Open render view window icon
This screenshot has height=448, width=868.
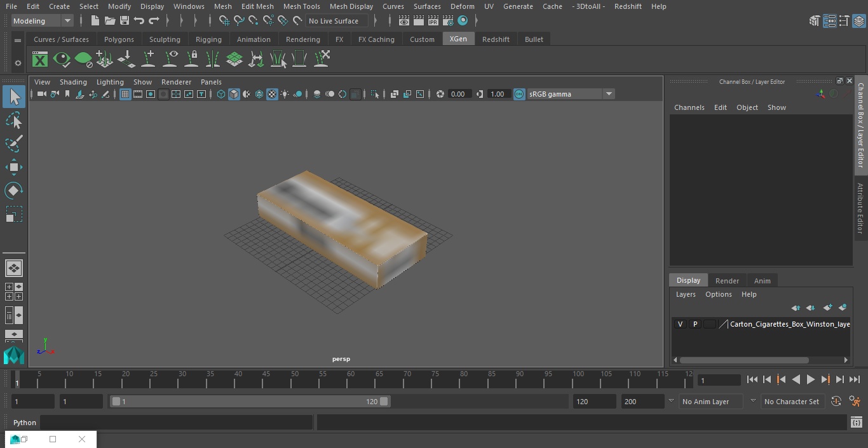point(404,21)
